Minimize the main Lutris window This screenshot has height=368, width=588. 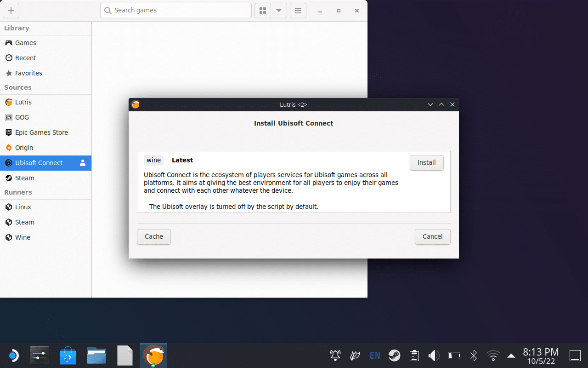[320, 11]
